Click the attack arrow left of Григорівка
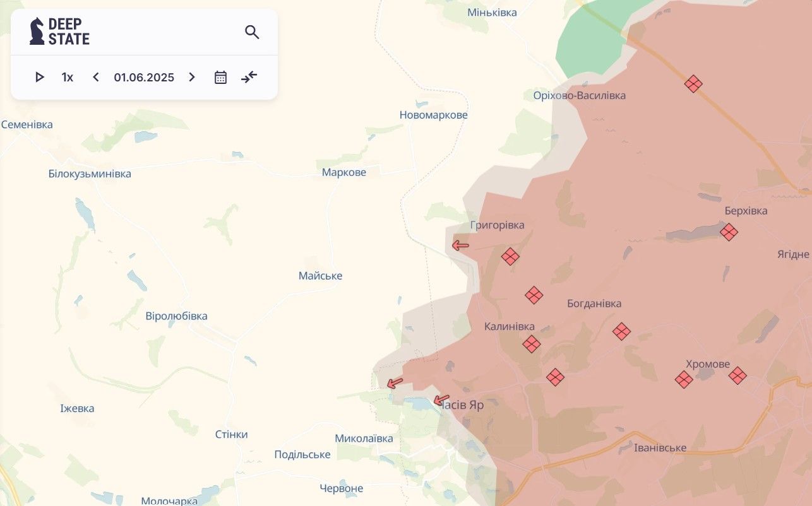 click(460, 245)
